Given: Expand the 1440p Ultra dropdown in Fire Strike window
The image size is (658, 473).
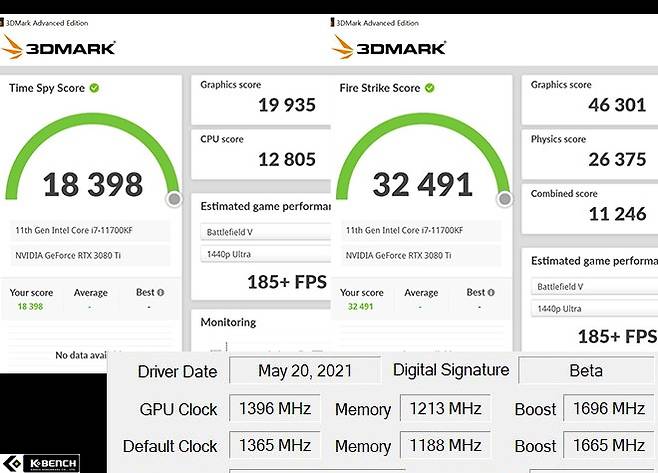Looking at the screenshot, I should [593, 309].
